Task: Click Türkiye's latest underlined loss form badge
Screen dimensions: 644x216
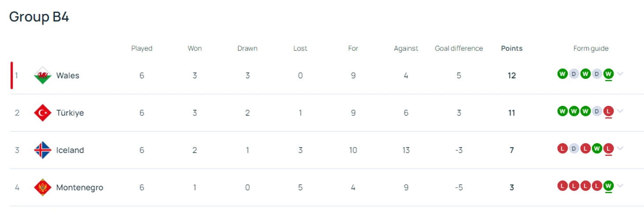Action: 608,111
